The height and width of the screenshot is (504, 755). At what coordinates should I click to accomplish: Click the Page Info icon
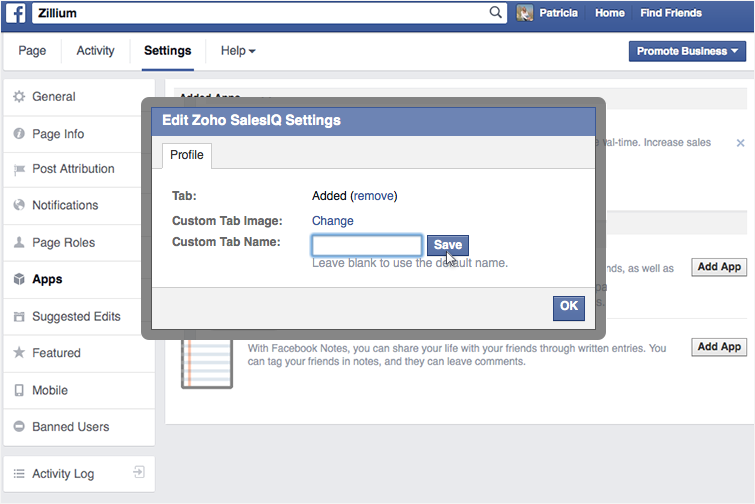point(19,133)
